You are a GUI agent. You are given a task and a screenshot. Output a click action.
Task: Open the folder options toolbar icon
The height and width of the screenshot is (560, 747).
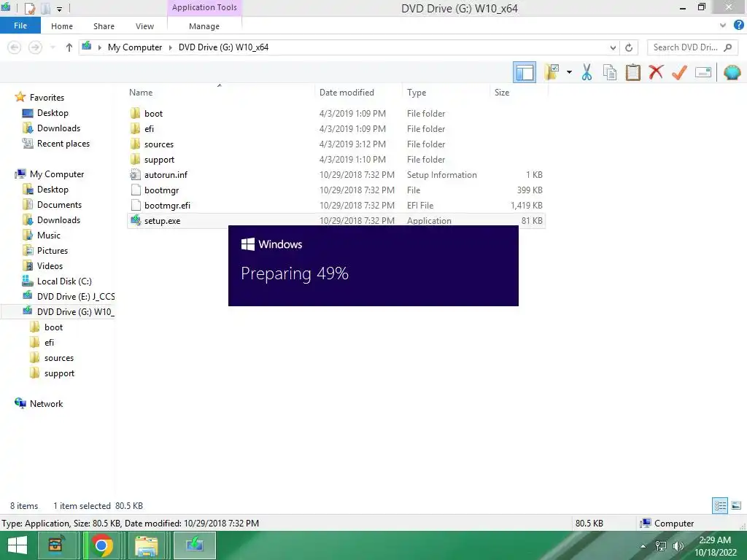pyautogui.click(x=552, y=72)
